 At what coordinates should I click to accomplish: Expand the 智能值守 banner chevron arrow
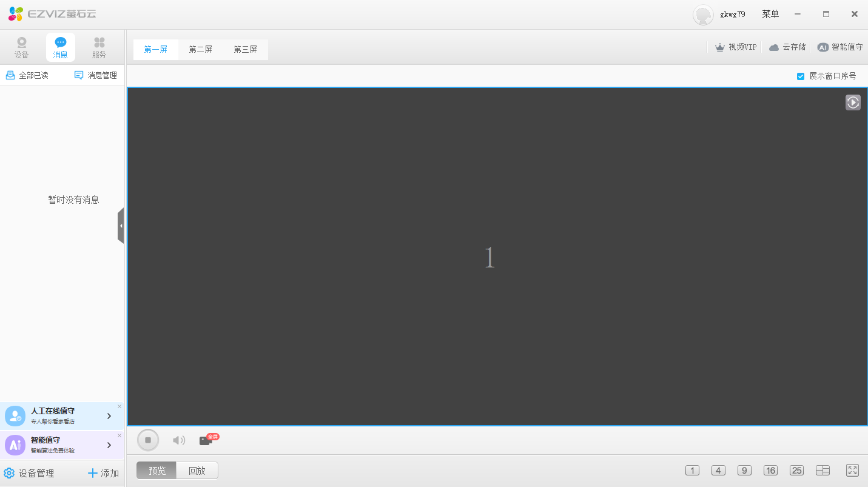[x=109, y=445]
